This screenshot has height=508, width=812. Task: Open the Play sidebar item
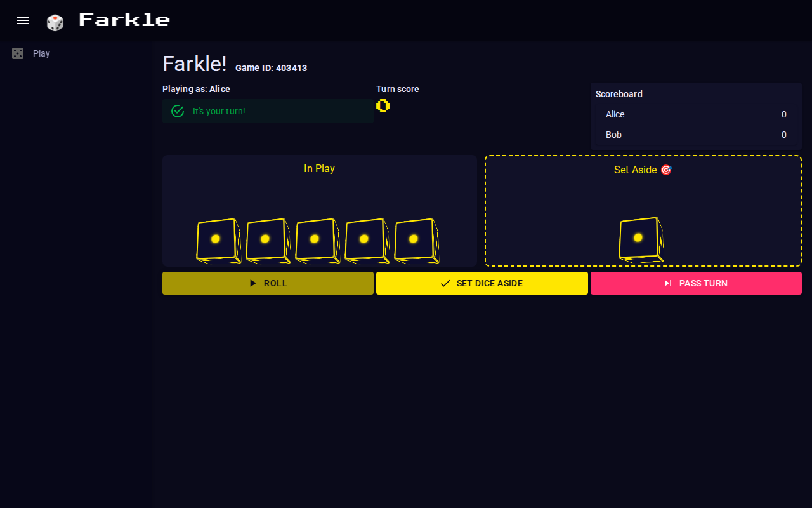[76, 53]
